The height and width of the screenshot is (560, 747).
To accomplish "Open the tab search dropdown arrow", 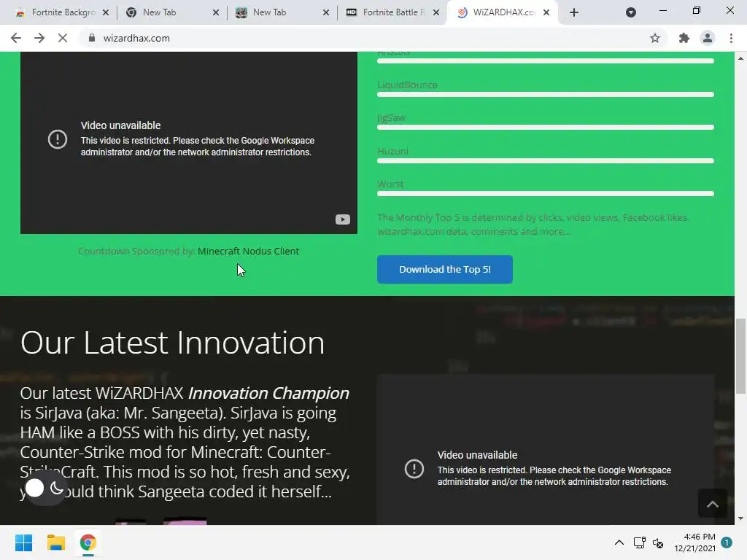I will (x=631, y=12).
